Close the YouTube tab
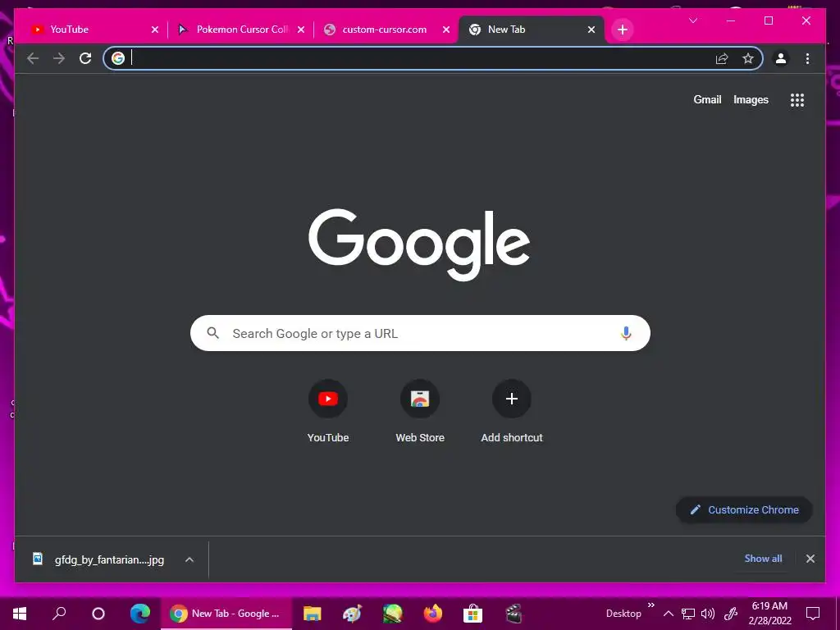This screenshot has width=840, height=630. coord(155,30)
